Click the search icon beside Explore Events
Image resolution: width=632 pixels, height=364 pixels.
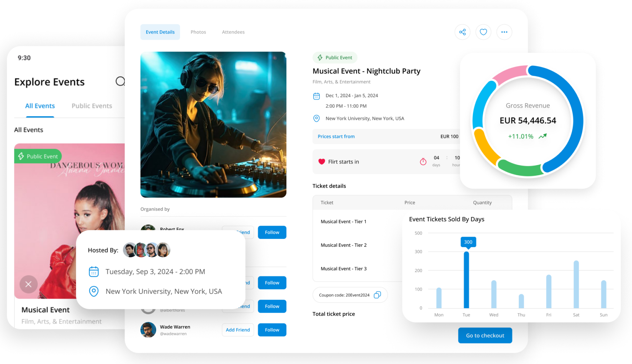(x=120, y=82)
